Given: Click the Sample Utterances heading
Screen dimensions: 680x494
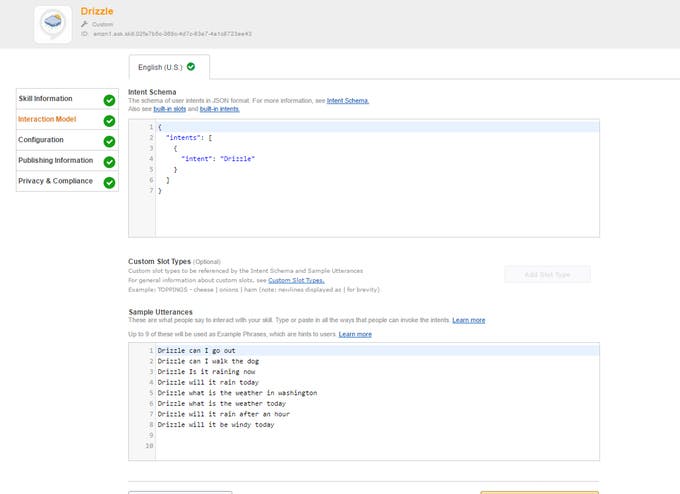Looking at the screenshot, I should (160, 312).
